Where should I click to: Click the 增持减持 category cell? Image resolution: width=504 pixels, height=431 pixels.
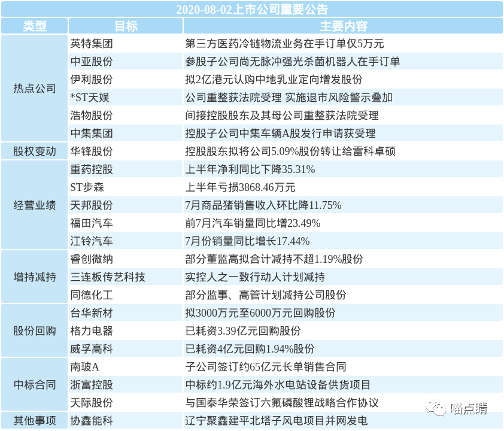tap(34, 277)
